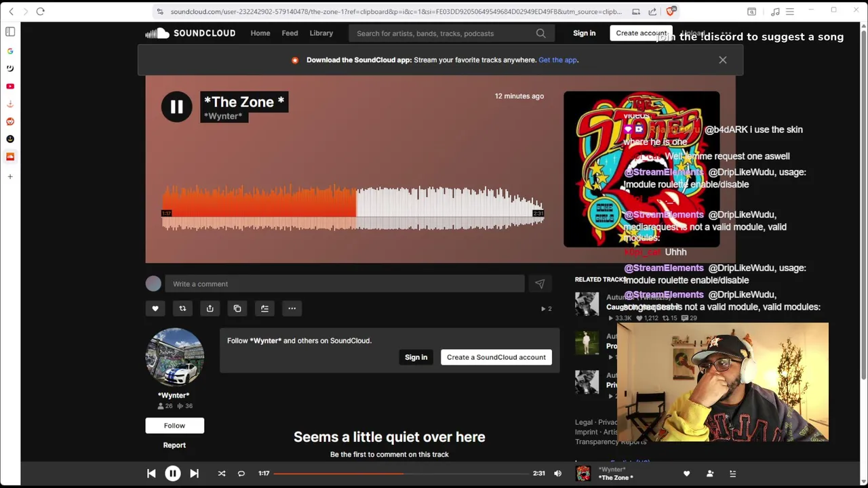This screenshot has height=488, width=868.
Task: Open *The Zone* title in player bar
Action: tap(616, 478)
